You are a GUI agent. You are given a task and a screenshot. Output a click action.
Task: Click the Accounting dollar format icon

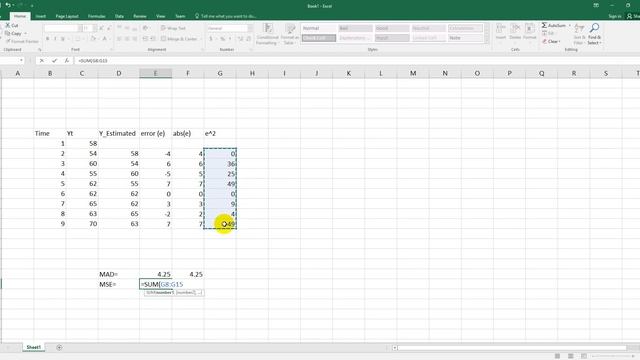(x=211, y=39)
